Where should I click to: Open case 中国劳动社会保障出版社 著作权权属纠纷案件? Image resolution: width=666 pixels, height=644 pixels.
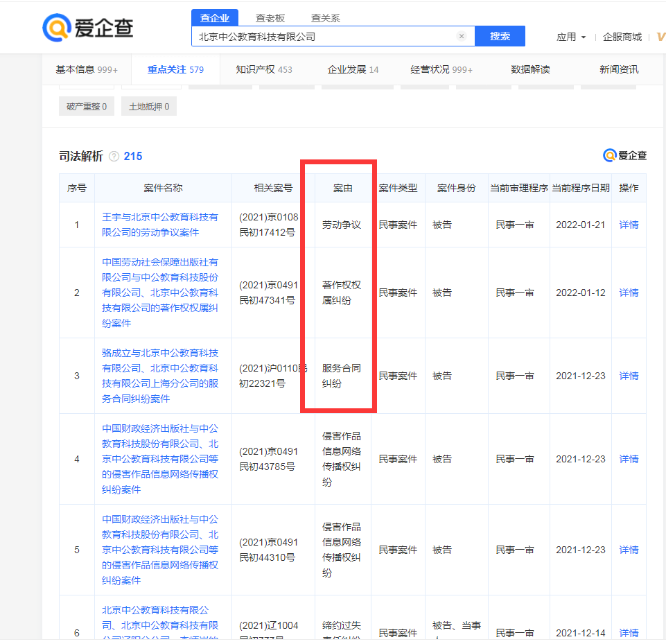(160, 293)
